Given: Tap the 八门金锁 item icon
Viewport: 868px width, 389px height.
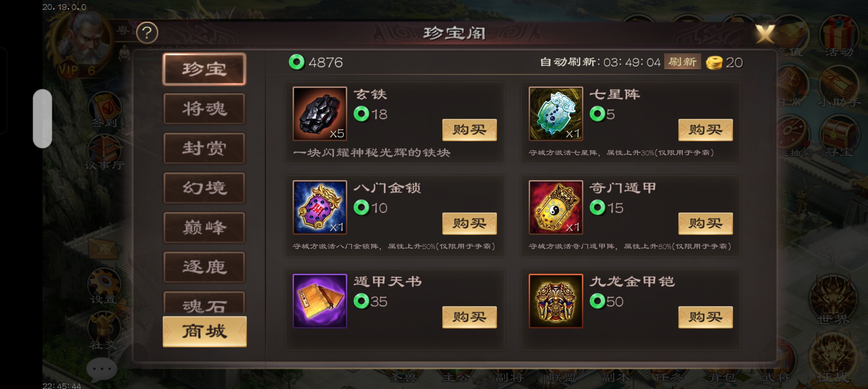Looking at the screenshot, I should [x=320, y=207].
